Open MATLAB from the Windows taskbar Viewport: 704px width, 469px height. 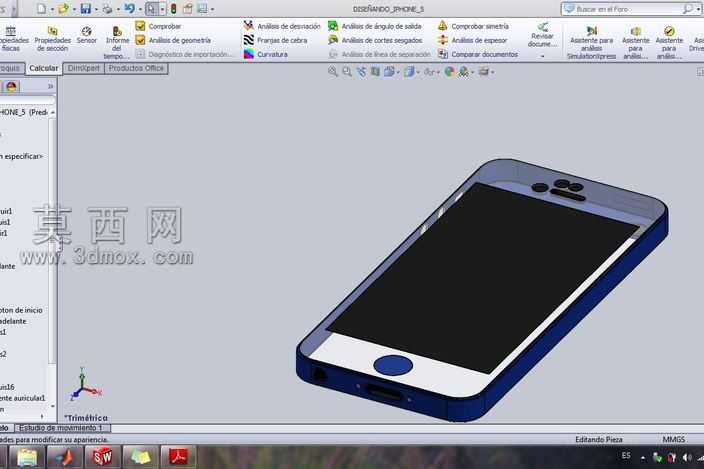tap(65, 457)
